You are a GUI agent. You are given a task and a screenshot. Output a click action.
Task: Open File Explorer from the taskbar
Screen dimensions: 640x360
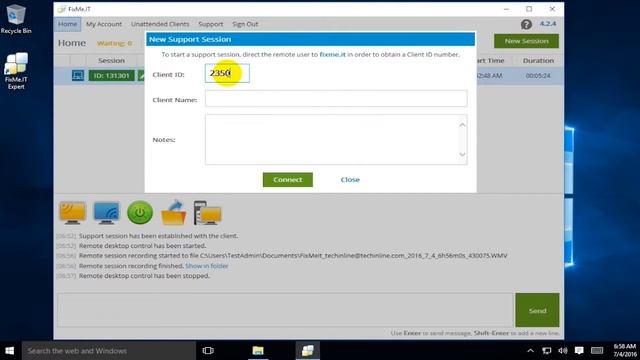(258, 351)
